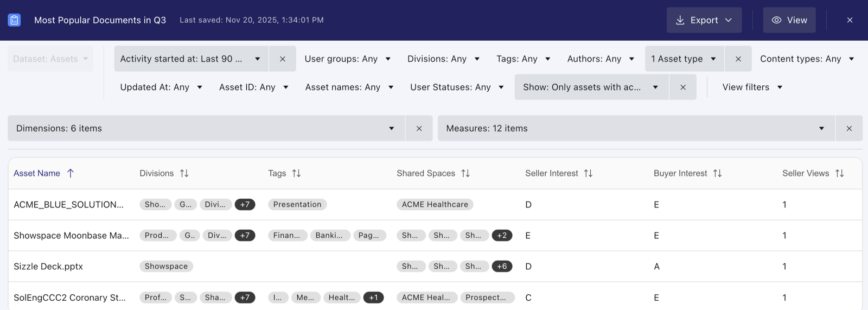The image size is (868, 310).
Task: Clear all Measures items
Action: pos(849,128)
